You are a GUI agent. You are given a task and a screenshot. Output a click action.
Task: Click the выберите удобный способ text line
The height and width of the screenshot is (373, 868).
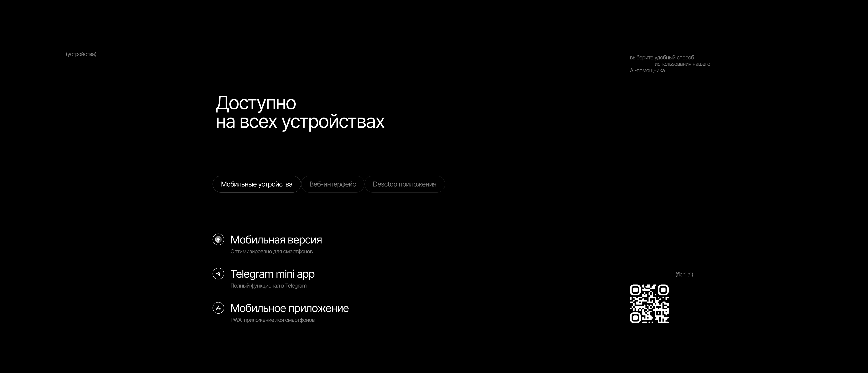pos(662,58)
